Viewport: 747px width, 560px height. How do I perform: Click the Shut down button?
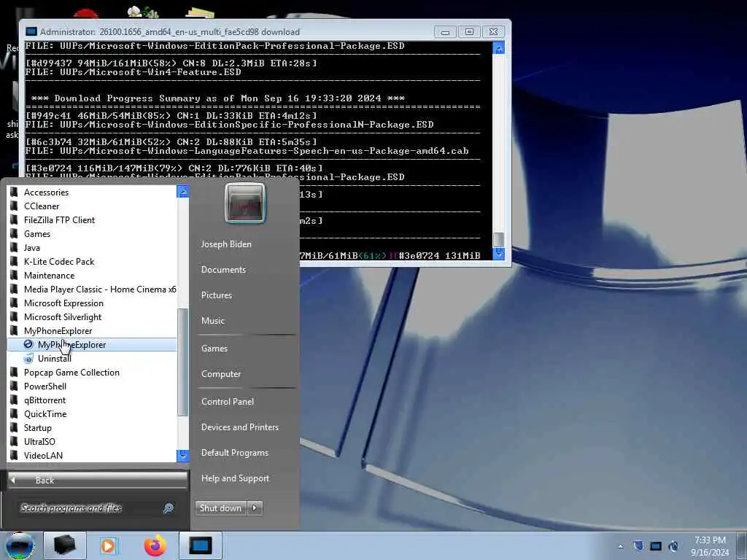tap(220, 508)
